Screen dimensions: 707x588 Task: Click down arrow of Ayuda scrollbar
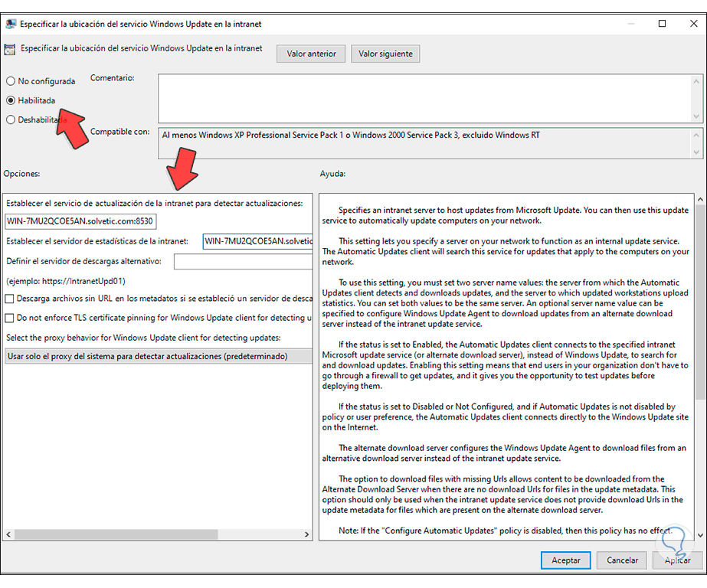[700, 535]
